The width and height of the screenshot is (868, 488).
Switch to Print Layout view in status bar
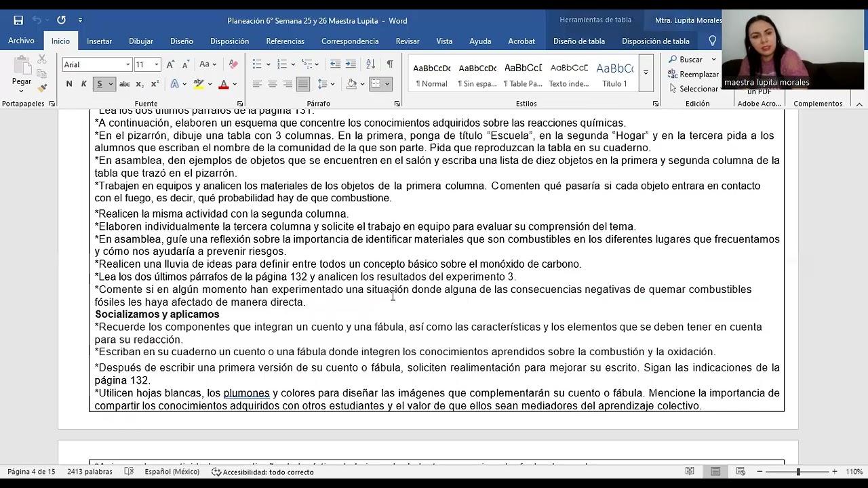coord(715,472)
